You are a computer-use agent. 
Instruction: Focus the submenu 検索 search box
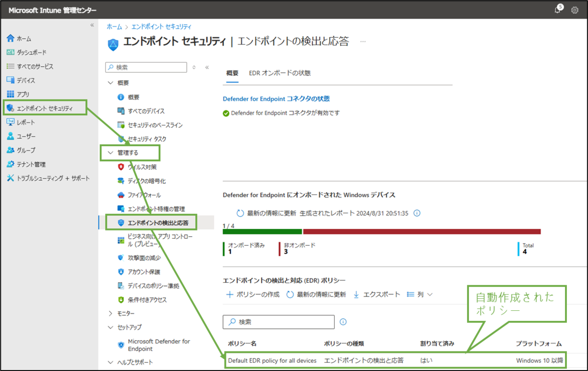tap(146, 67)
